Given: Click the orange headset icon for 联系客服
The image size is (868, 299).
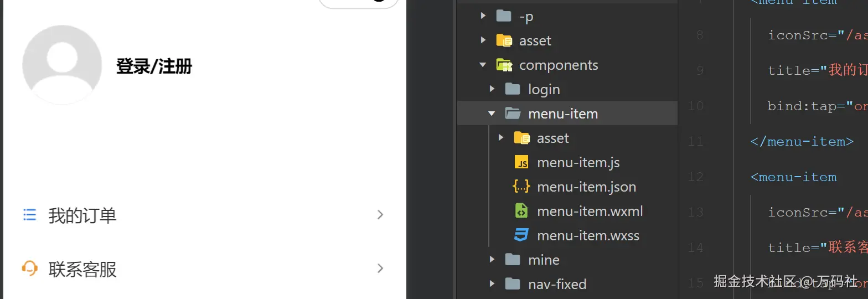Looking at the screenshot, I should tap(29, 269).
